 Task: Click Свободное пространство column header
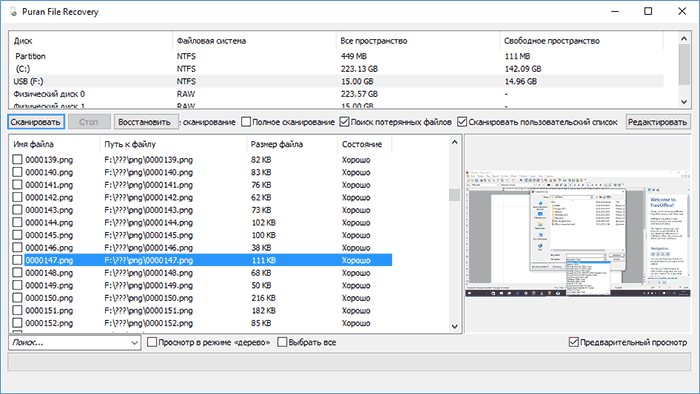point(581,41)
